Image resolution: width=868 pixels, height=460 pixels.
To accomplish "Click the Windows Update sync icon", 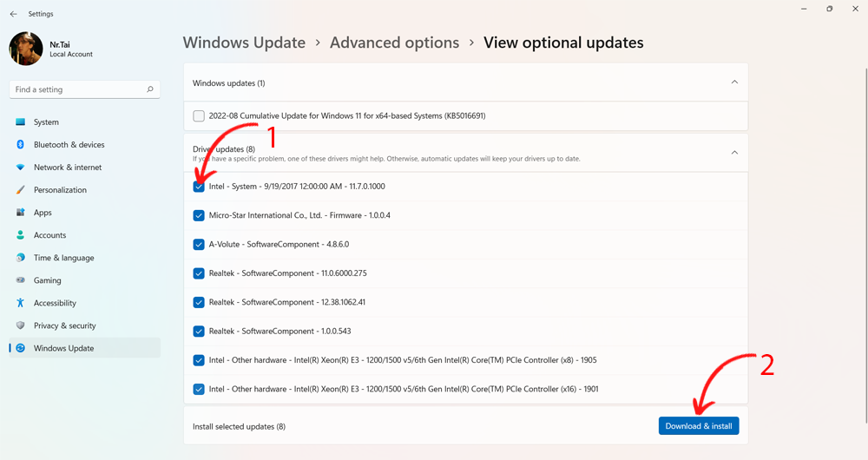I will pos(21,348).
